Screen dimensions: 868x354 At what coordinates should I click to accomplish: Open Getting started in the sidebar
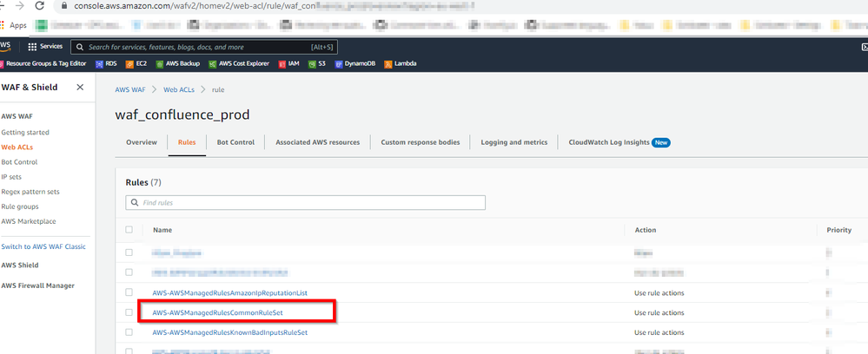coord(25,133)
